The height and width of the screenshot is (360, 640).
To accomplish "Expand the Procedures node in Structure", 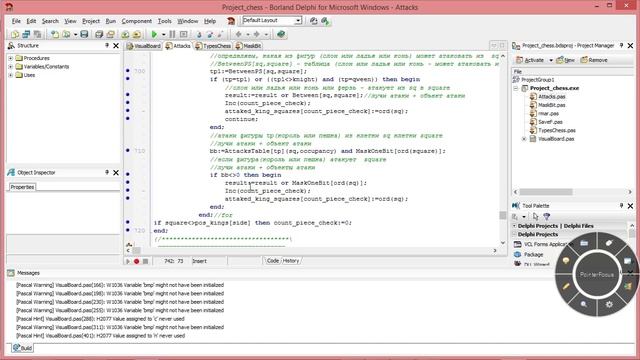I will (11, 58).
